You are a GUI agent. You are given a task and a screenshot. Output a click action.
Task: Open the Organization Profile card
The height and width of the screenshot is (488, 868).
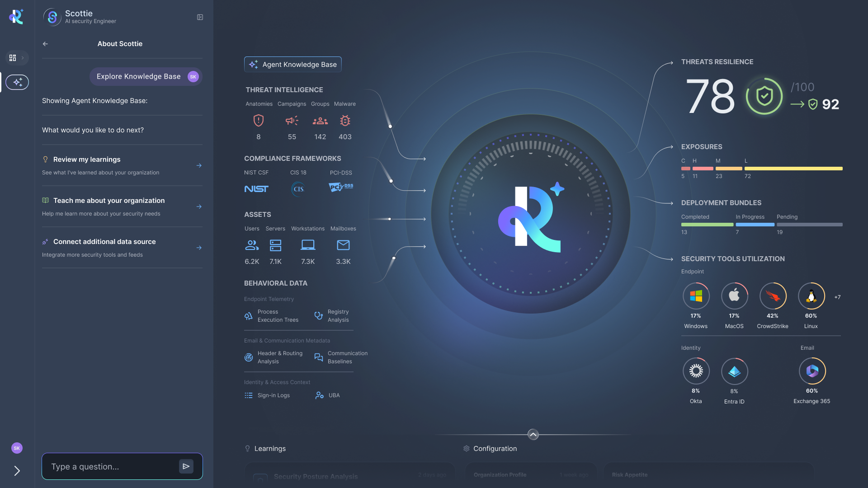(x=531, y=475)
